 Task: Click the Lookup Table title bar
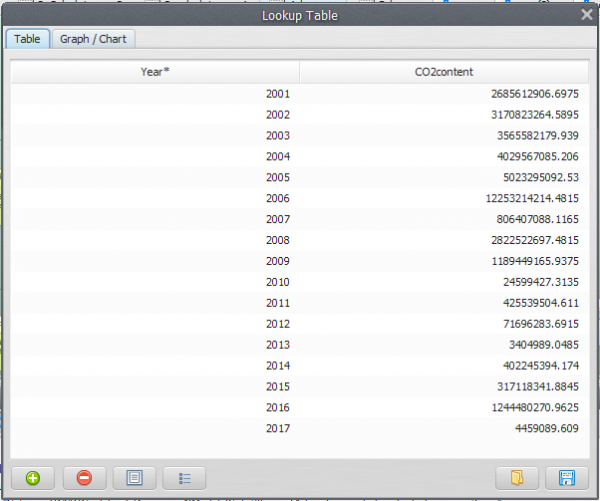click(300, 15)
